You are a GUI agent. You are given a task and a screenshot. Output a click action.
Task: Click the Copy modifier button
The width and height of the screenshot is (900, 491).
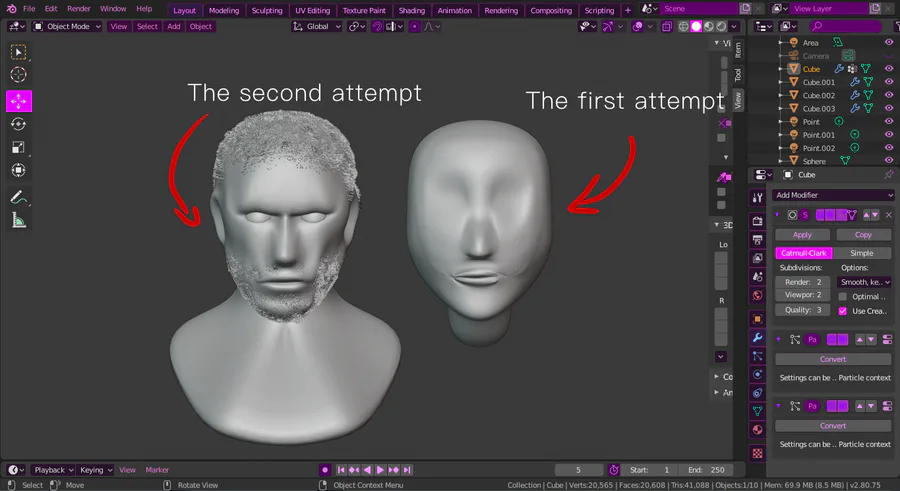pos(863,235)
